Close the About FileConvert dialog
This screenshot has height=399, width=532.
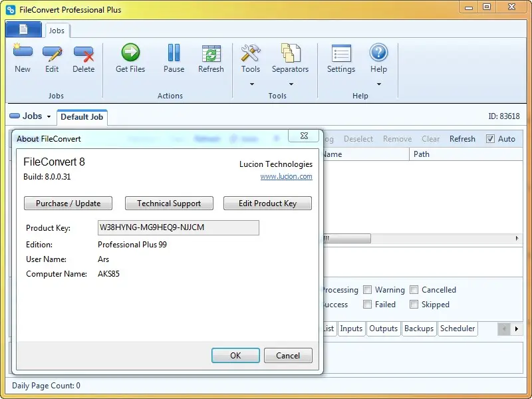pyautogui.click(x=304, y=136)
